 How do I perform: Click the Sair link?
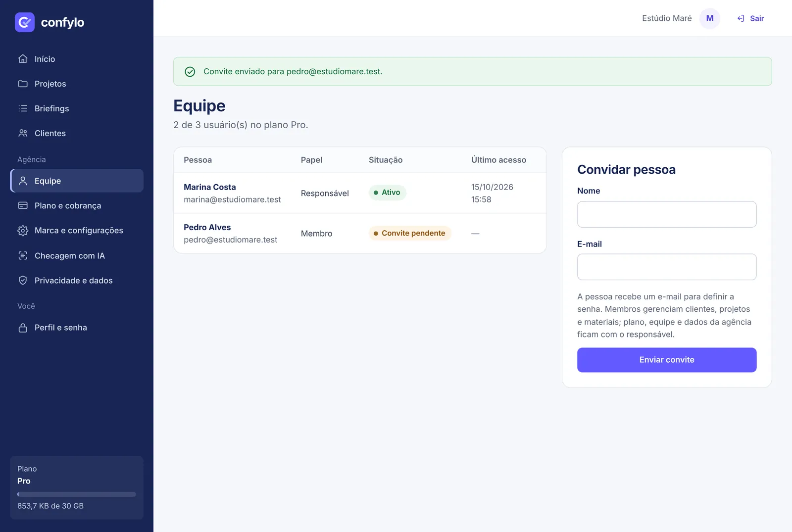[x=751, y=18]
